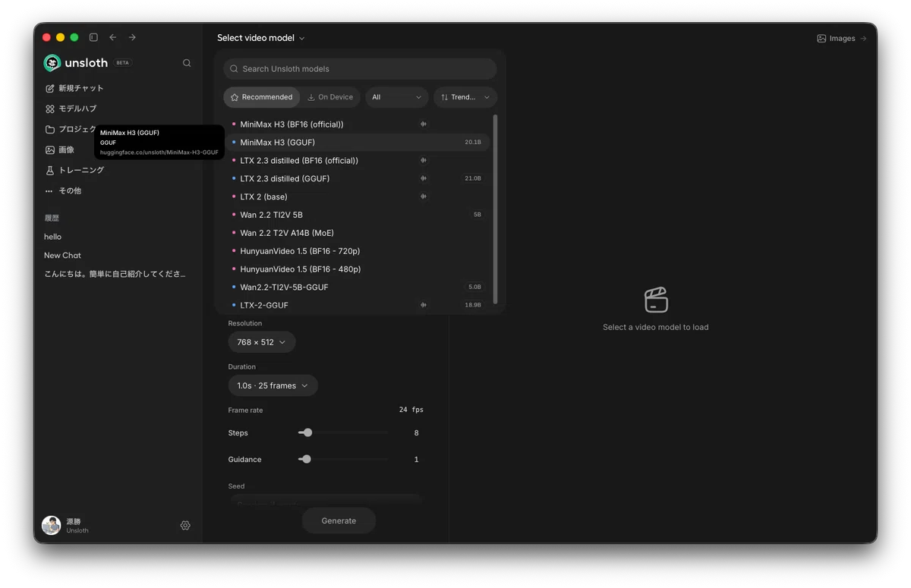
Task: Click the Generate button
Action: click(339, 520)
